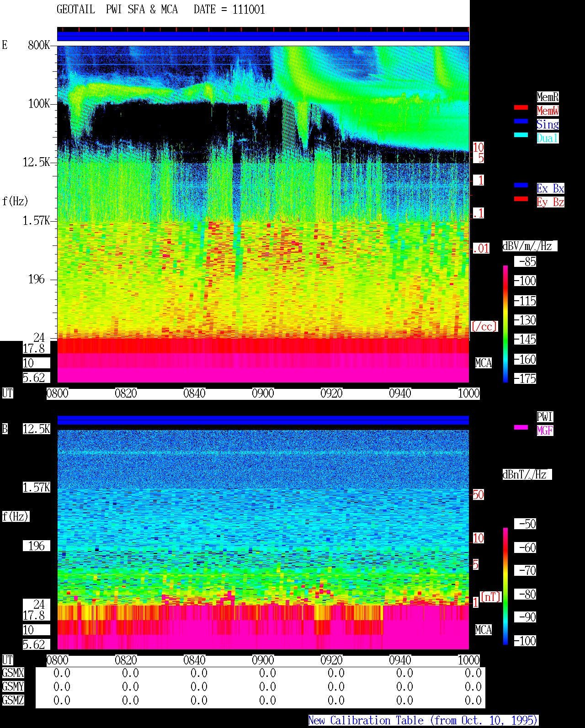Click the Sing blue legend swatch
This screenshot has height=728, width=585.
521,121
